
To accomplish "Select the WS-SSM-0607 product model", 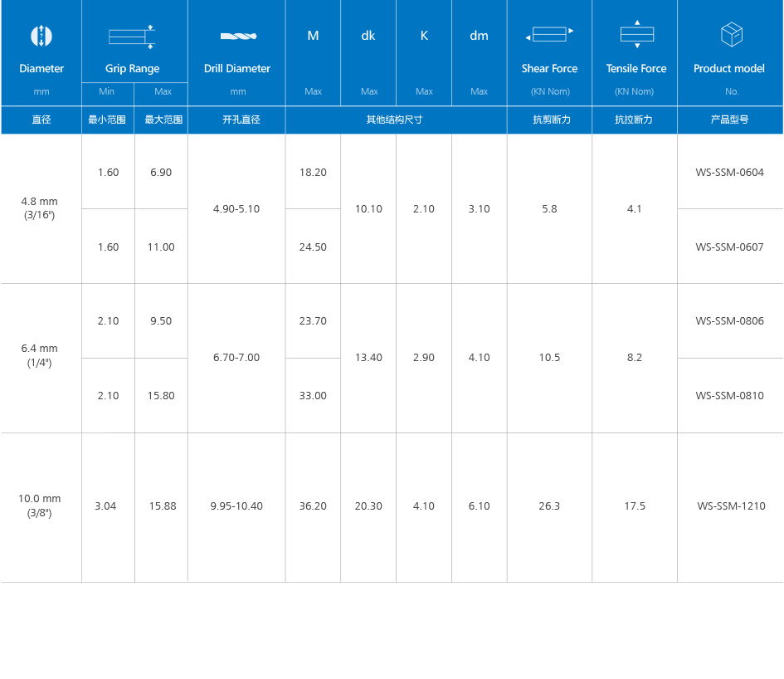I will 729,247.
